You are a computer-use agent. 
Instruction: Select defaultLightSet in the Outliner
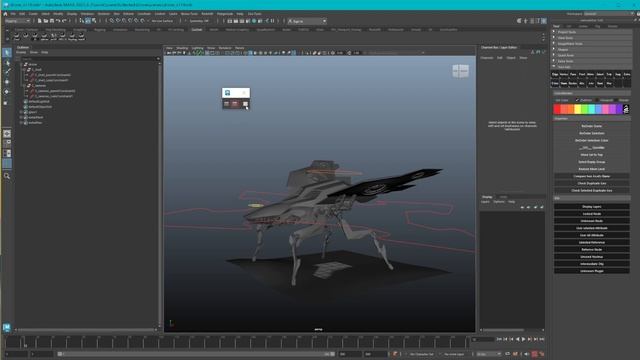(x=39, y=102)
